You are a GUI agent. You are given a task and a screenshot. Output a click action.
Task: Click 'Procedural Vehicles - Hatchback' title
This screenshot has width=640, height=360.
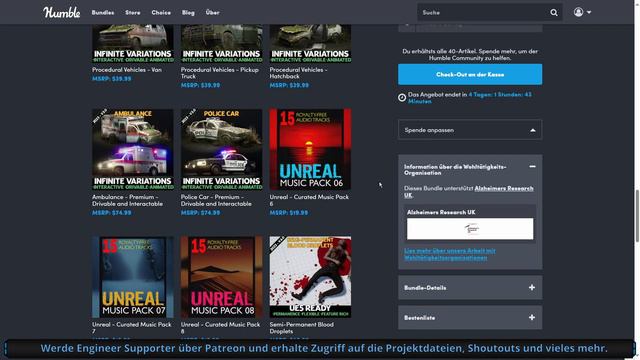pos(298,73)
